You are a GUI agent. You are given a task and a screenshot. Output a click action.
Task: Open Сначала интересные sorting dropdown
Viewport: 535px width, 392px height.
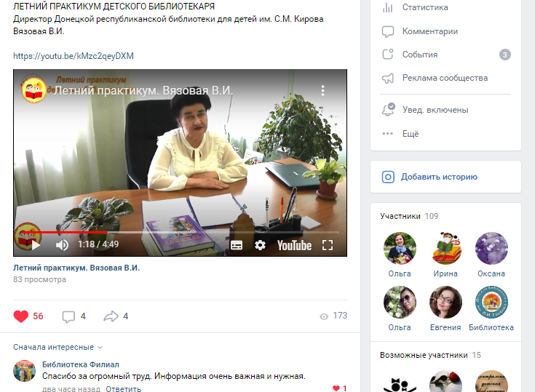tap(58, 347)
